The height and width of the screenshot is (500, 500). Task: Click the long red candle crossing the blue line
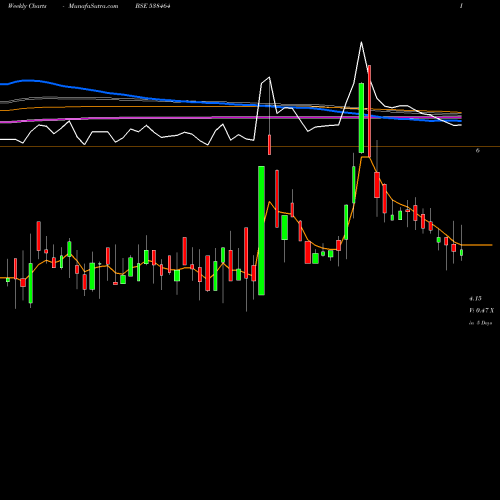coord(369,111)
